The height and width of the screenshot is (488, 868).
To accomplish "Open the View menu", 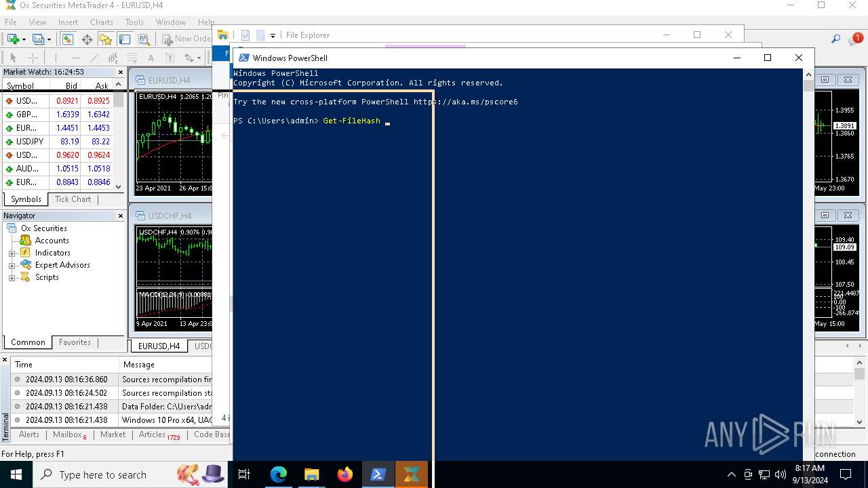I will (x=37, y=22).
